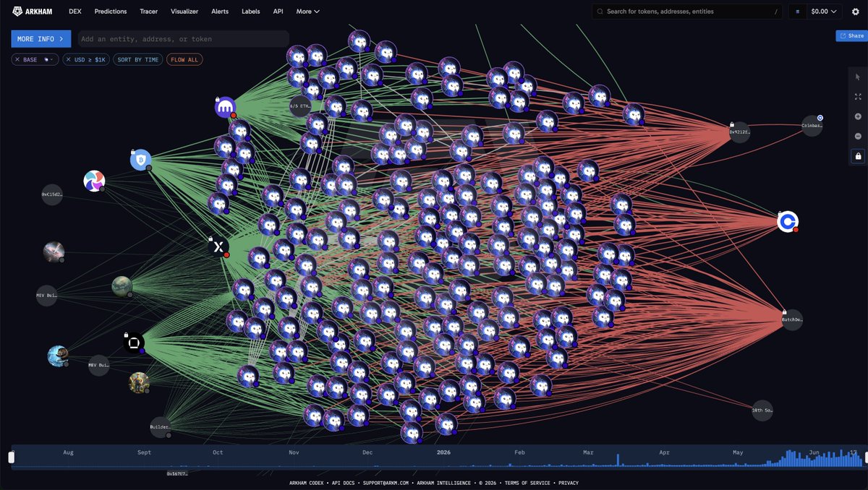Select the BatchDe node

792,319
